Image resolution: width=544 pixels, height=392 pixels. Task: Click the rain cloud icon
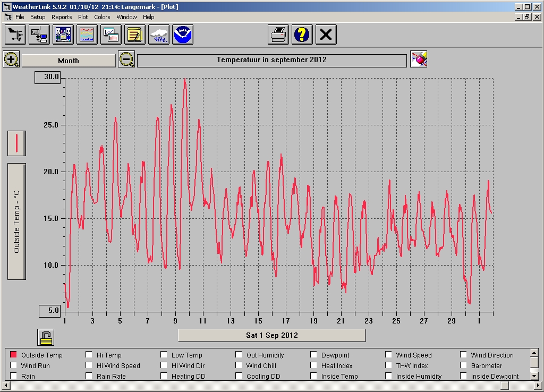coord(159,35)
